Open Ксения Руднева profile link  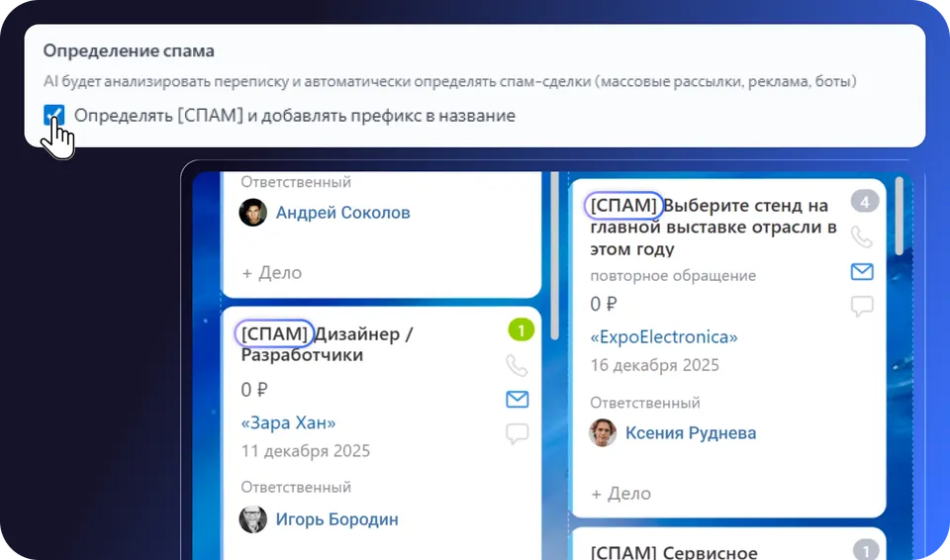[x=691, y=432]
